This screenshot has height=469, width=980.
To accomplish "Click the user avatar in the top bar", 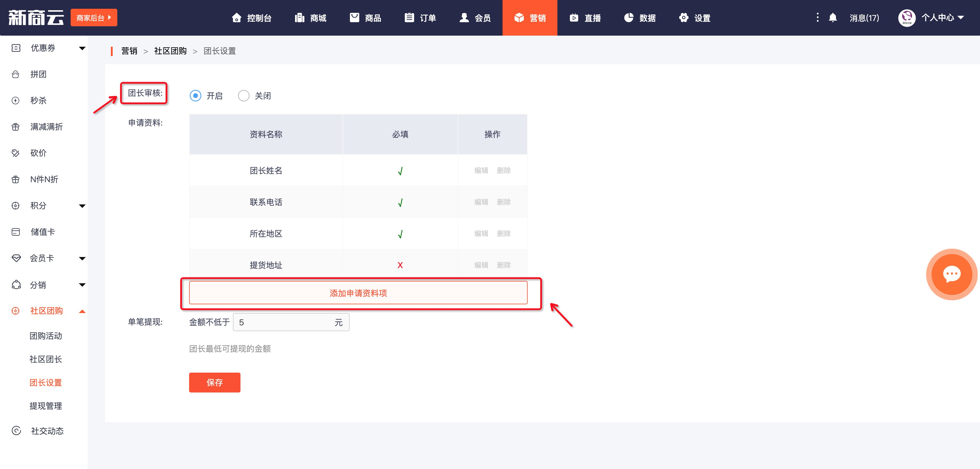I will coord(906,18).
